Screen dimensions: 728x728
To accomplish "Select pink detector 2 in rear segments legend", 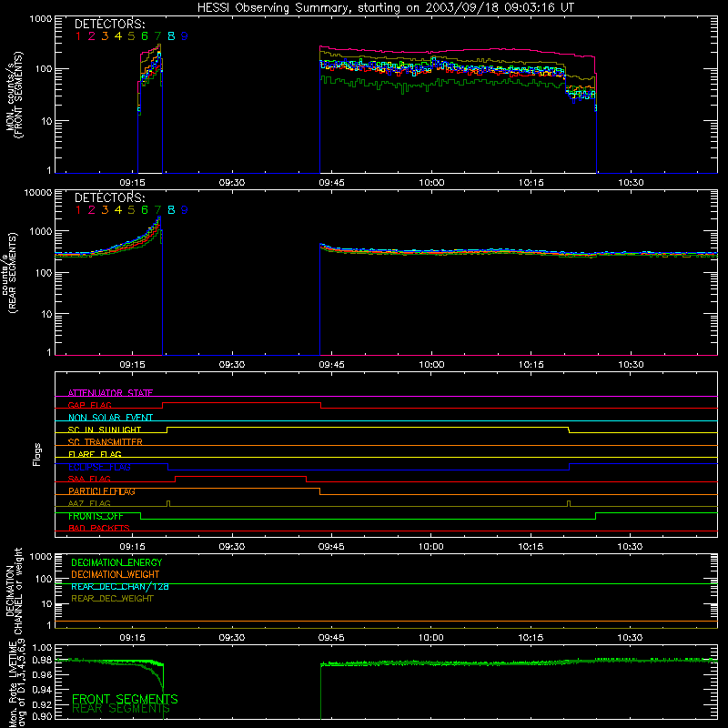I will tap(92, 210).
